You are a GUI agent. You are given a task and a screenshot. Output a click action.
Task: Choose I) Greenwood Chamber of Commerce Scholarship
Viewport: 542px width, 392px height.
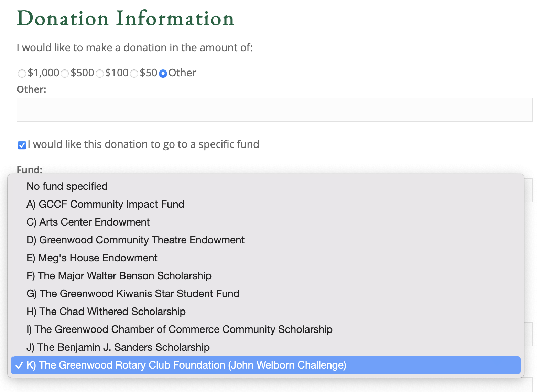[266, 329]
